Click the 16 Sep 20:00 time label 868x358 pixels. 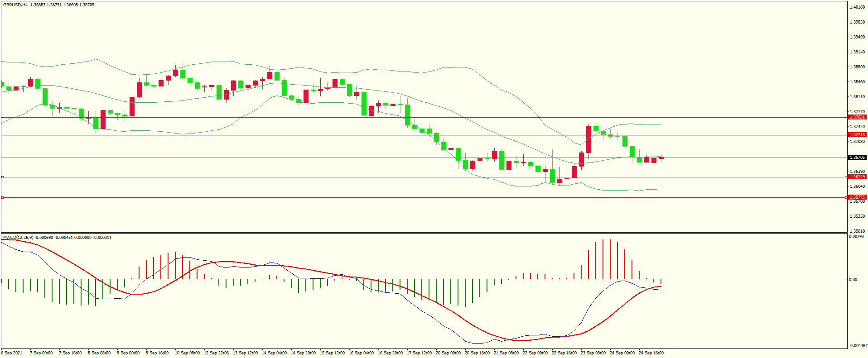click(x=390, y=353)
